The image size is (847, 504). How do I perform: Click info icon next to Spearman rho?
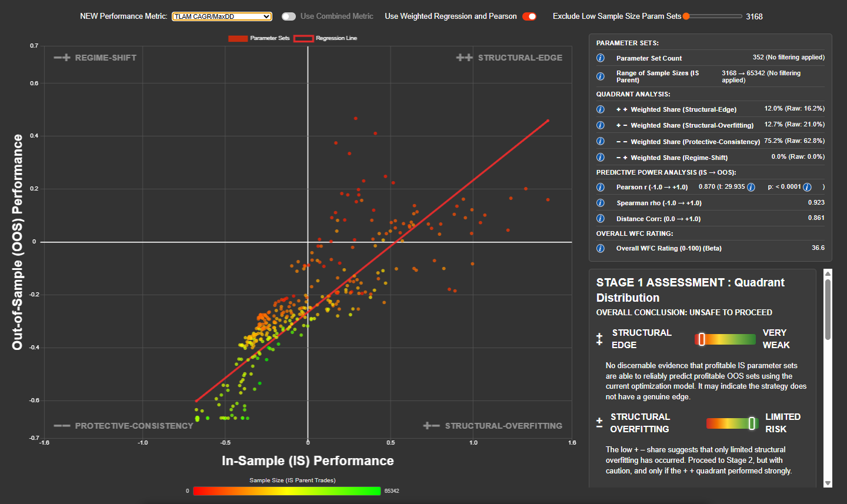(601, 203)
